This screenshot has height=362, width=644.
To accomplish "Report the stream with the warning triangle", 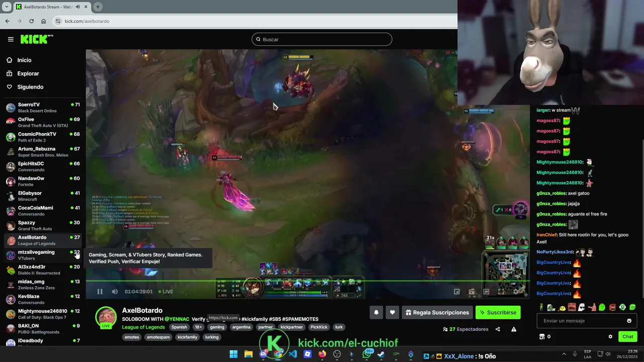I will click(x=514, y=329).
